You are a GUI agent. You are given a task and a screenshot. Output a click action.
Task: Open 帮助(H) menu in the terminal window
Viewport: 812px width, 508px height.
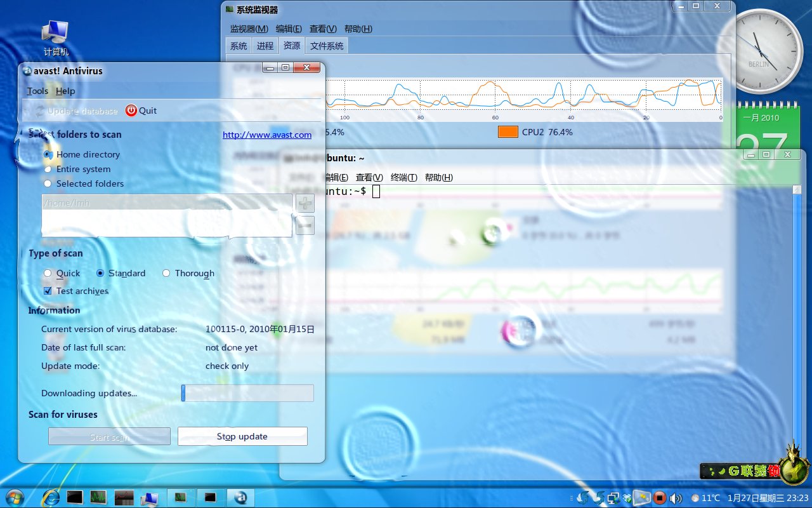(x=438, y=177)
